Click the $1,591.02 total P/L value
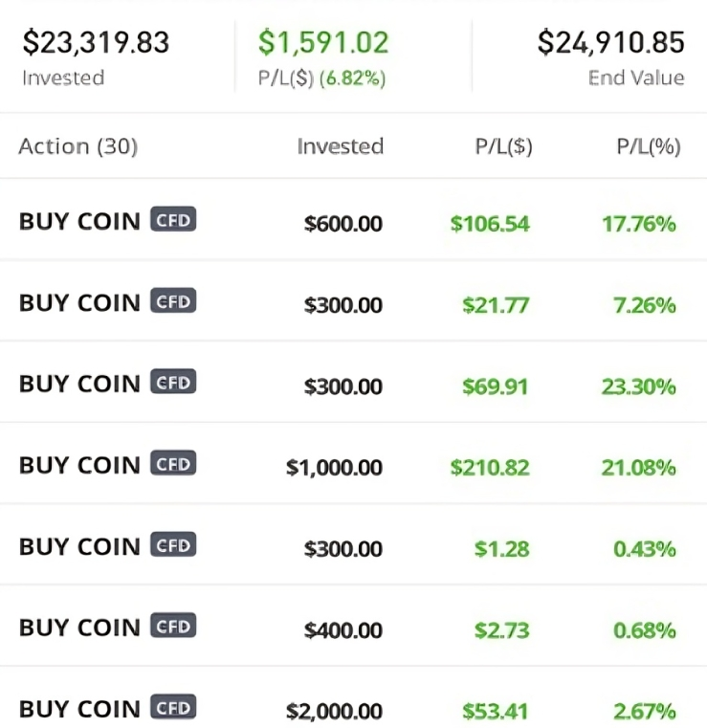The width and height of the screenshot is (707, 728). (x=323, y=43)
